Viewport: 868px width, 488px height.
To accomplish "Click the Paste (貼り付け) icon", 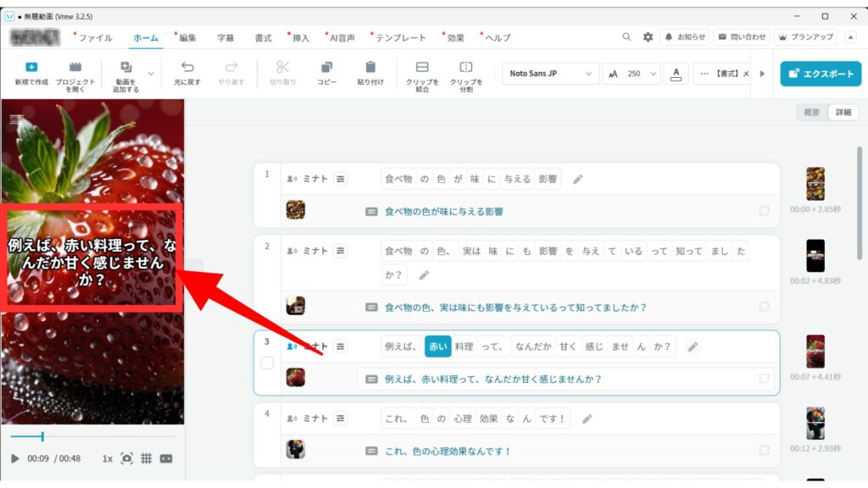I will tap(370, 68).
